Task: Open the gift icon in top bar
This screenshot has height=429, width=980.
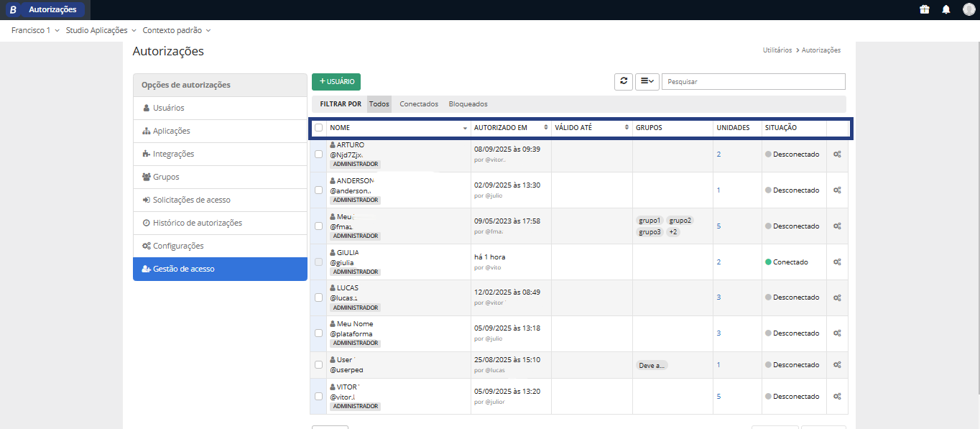Action: click(x=925, y=9)
